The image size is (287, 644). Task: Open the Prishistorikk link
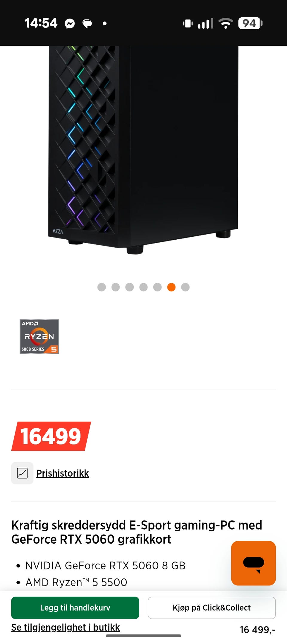tap(62, 473)
